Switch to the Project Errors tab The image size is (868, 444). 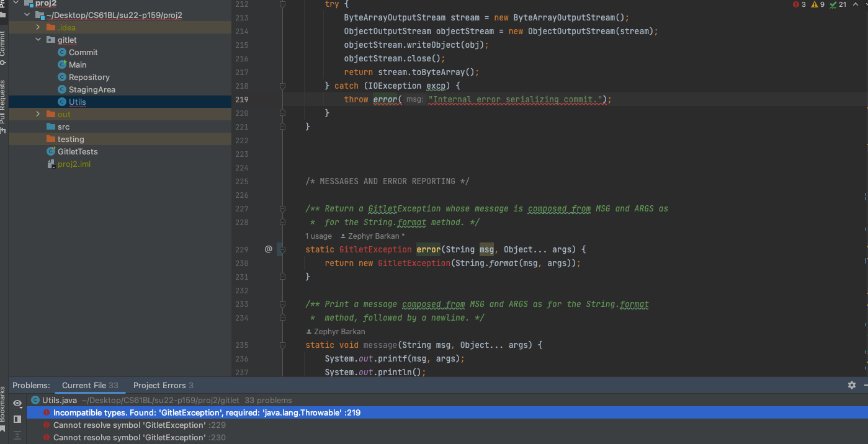(163, 385)
